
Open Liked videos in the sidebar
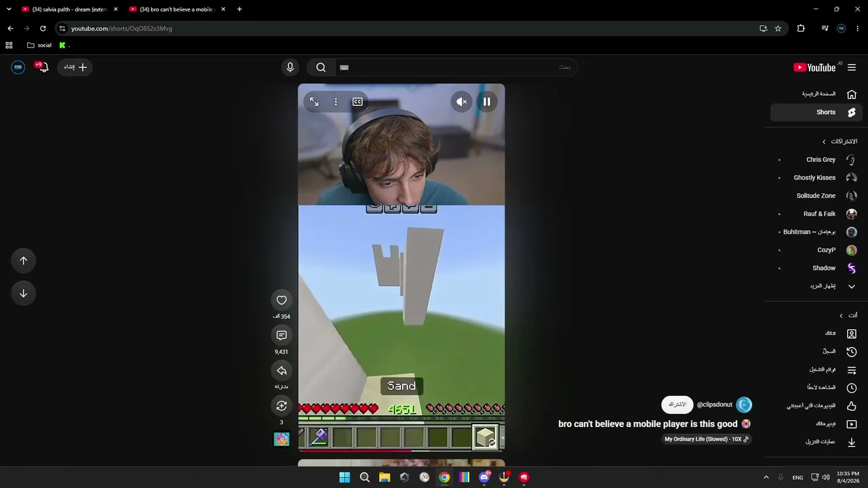(x=816, y=406)
